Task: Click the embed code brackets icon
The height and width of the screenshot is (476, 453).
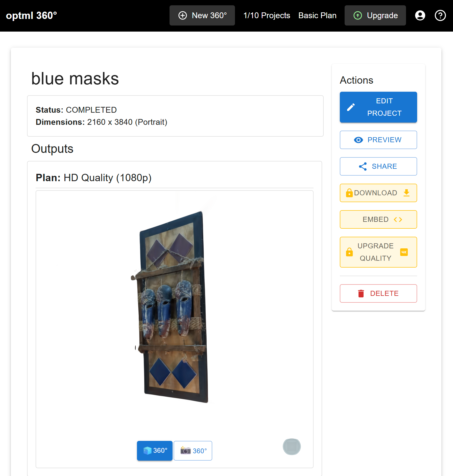Action: 398,220
